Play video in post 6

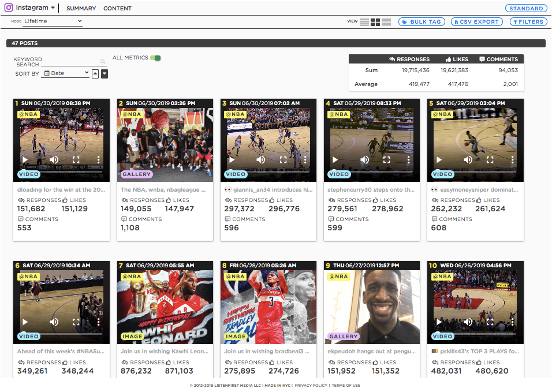click(x=25, y=322)
